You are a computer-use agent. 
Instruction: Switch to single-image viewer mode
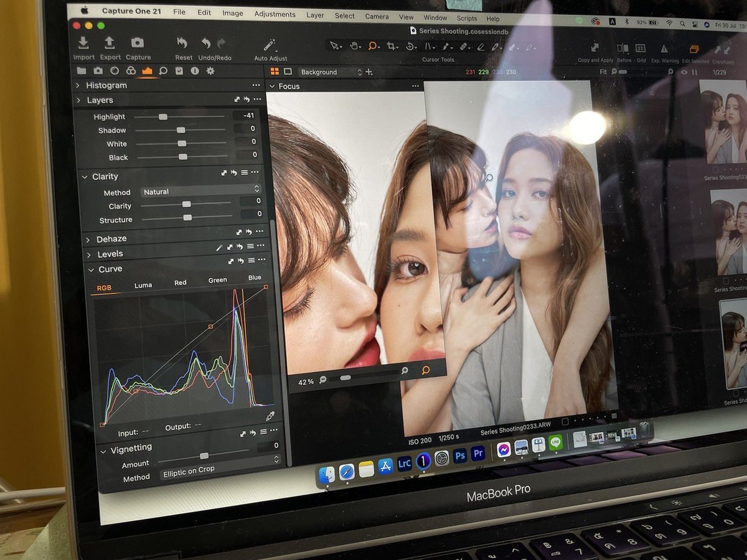(x=288, y=72)
